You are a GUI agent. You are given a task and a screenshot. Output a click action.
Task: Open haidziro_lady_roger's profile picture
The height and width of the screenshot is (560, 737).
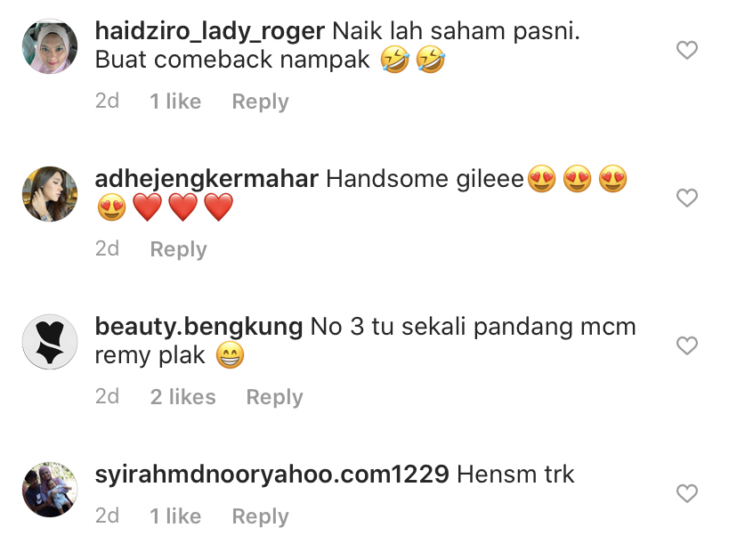coord(50,46)
